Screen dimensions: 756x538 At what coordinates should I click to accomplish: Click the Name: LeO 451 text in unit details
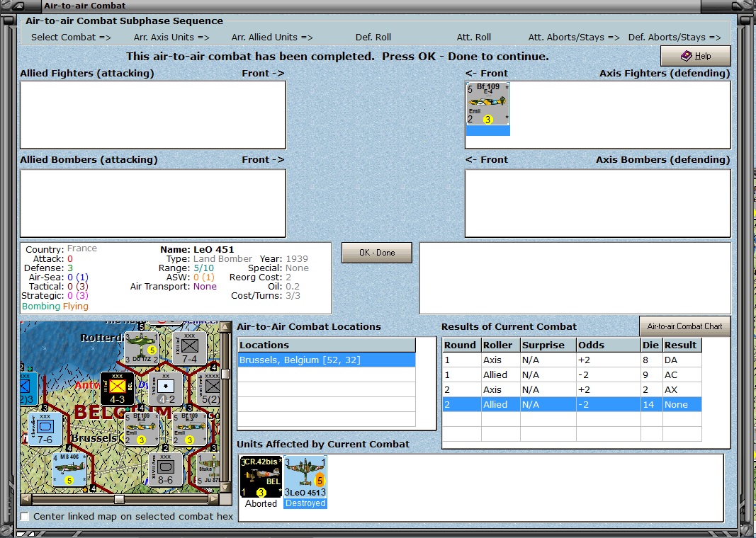click(197, 249)
